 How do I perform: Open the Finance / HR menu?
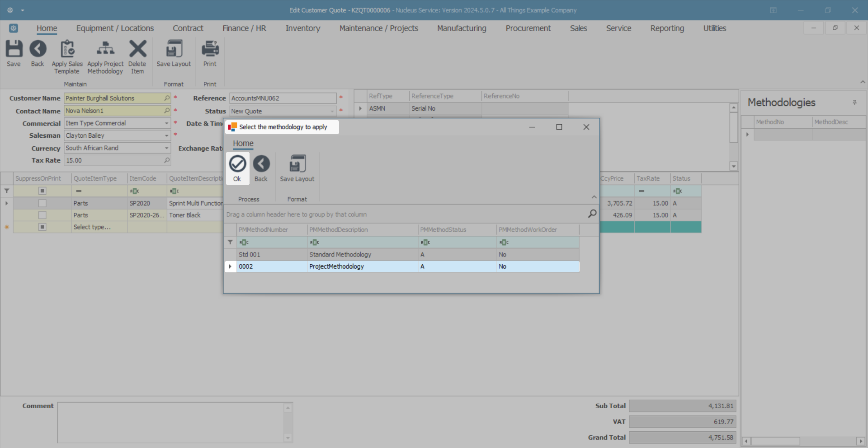click(244, 28)
